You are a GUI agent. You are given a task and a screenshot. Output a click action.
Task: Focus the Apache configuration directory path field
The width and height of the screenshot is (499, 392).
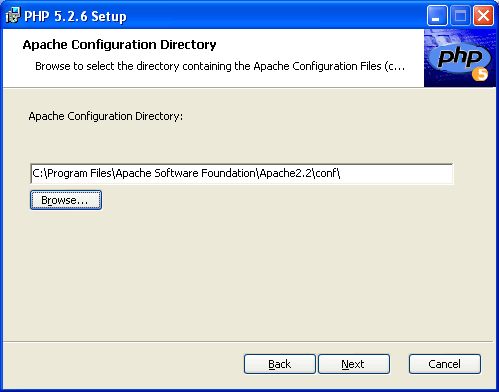[x=242, y=173]
